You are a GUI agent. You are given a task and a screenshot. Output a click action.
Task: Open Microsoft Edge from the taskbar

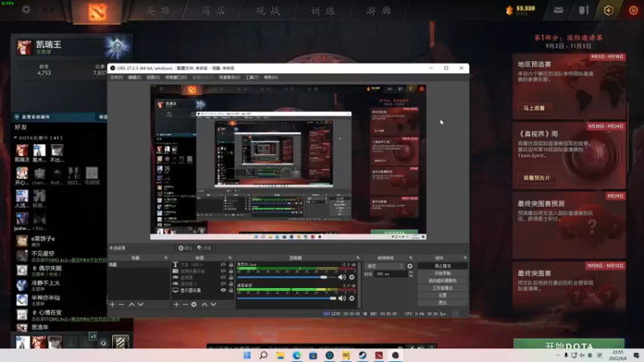coord(296,355)
